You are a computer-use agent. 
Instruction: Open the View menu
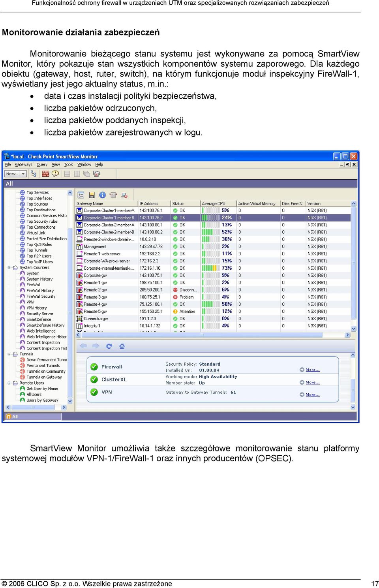coord(56,165)
